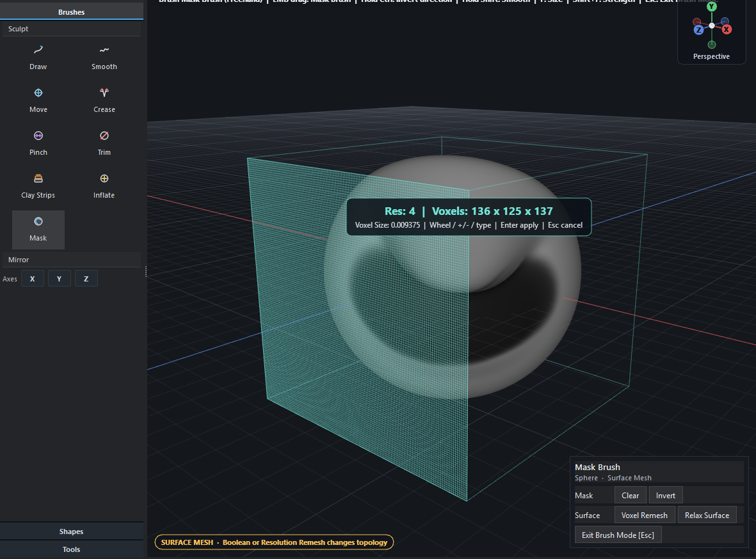Open the Brushes panel tab
756x559 pixels.
[x=71, y=12]
